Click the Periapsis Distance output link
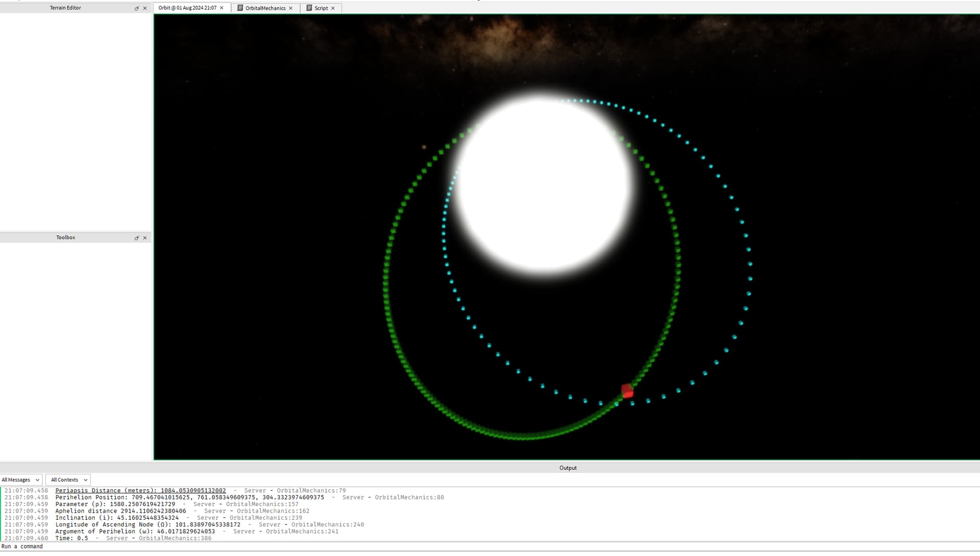Image resolution: width=980 pixels, height=556 pixels. [140, 491]
